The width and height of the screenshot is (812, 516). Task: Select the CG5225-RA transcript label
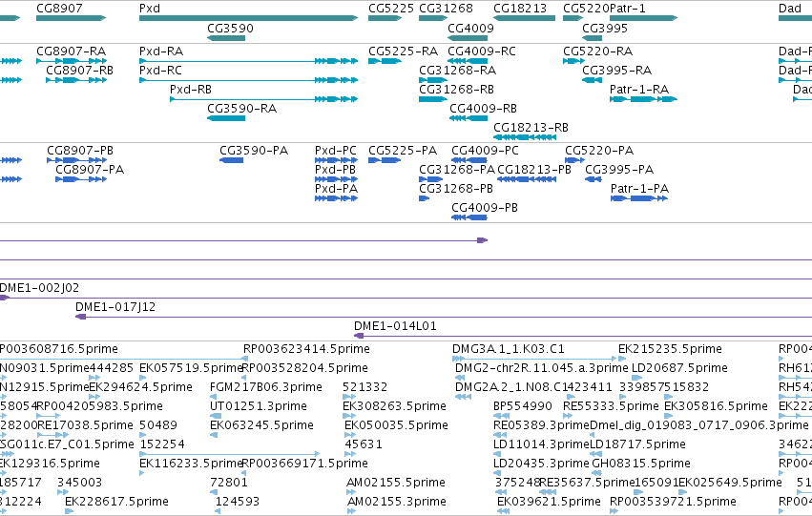403,52
